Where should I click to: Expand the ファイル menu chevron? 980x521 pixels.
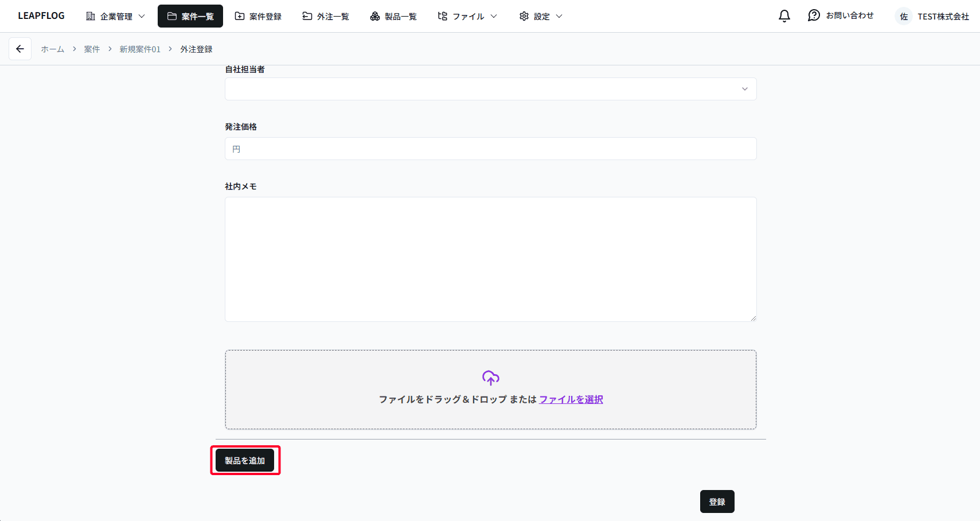click(494, 16)
